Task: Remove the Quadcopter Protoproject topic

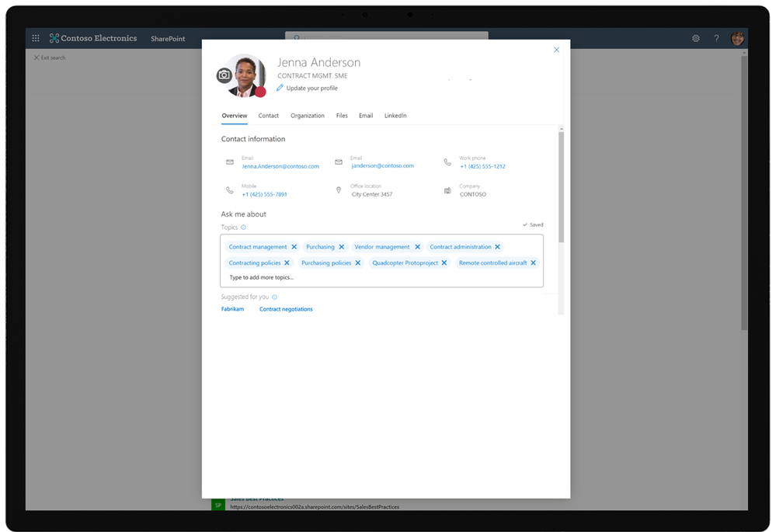Action: [x=444, y=263]
